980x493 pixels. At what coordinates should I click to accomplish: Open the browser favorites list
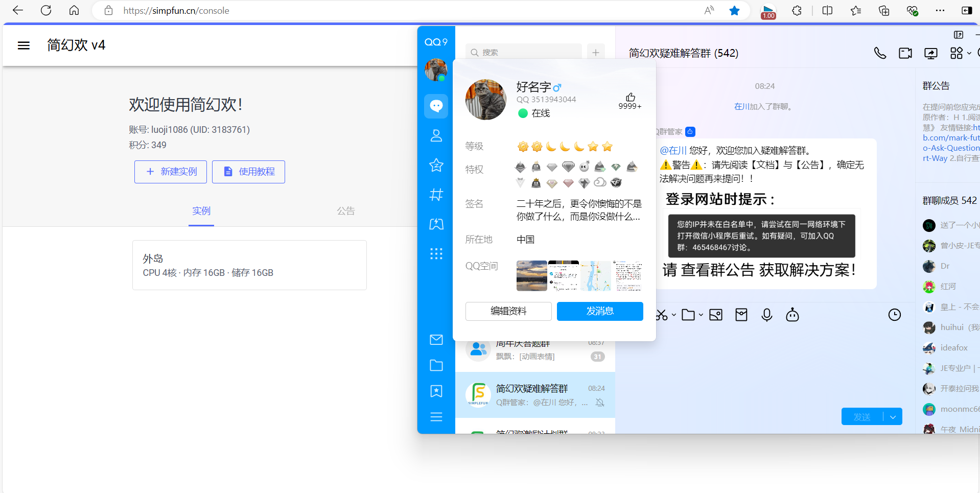coord(856,10)
